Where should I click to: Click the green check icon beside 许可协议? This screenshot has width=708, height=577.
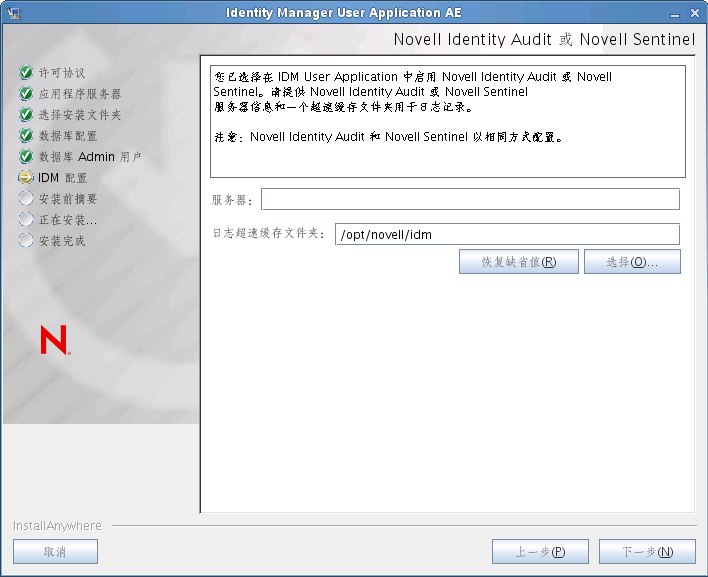[x=26, y=72]
